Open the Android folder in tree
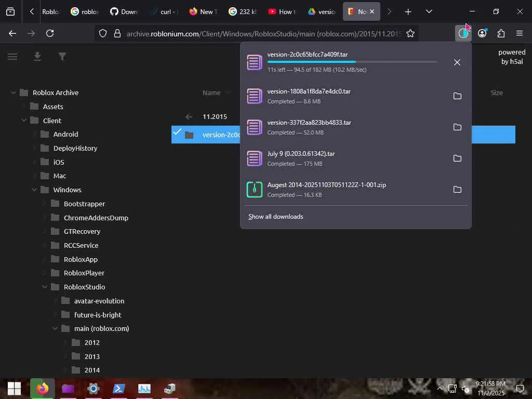This screenshot has width=532, height=399. point(59,135)
